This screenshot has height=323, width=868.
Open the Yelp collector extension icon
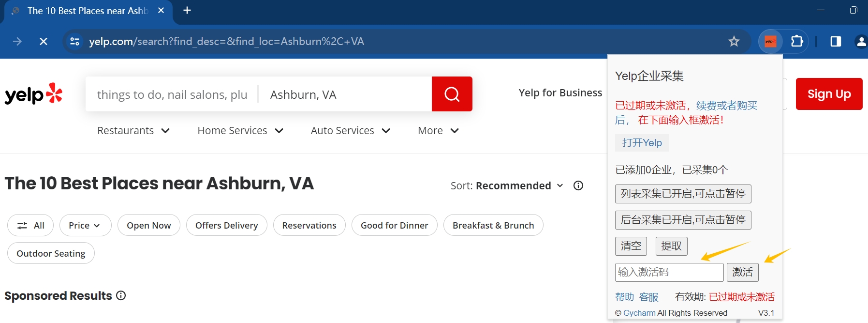[x=770, y=42]
